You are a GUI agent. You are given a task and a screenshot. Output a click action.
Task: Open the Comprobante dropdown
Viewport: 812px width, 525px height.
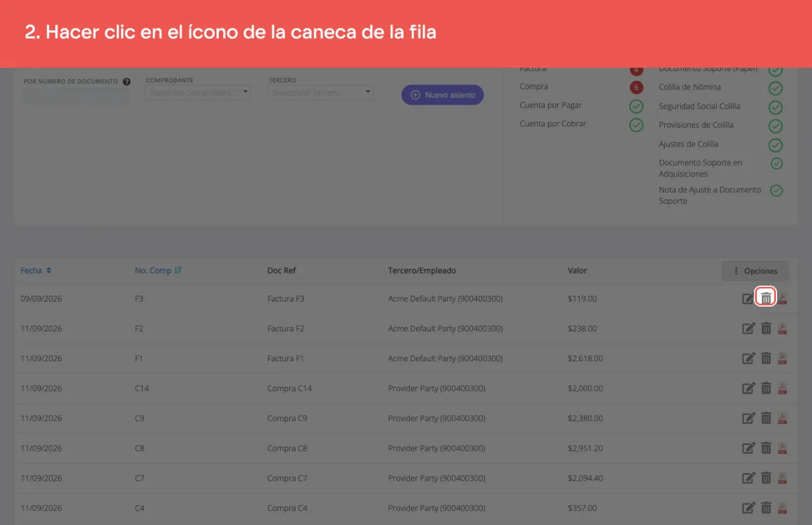point(199,93)
